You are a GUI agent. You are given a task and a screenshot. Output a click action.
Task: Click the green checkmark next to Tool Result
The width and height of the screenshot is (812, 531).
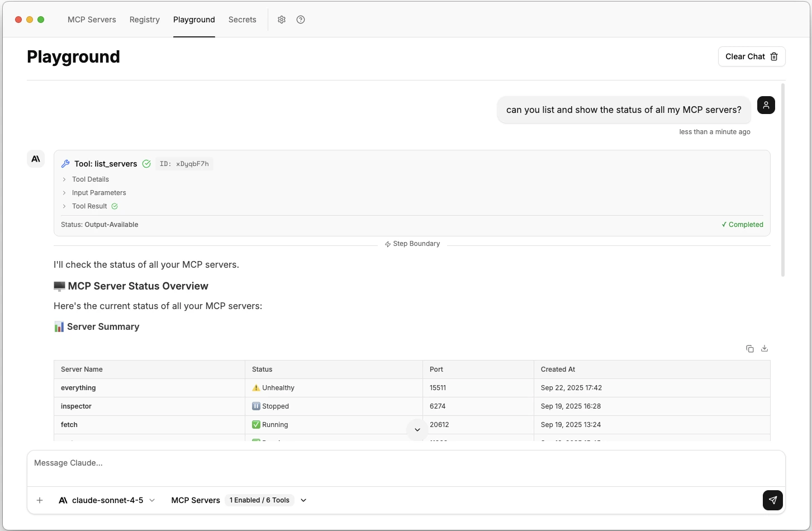tap(115, 206)
